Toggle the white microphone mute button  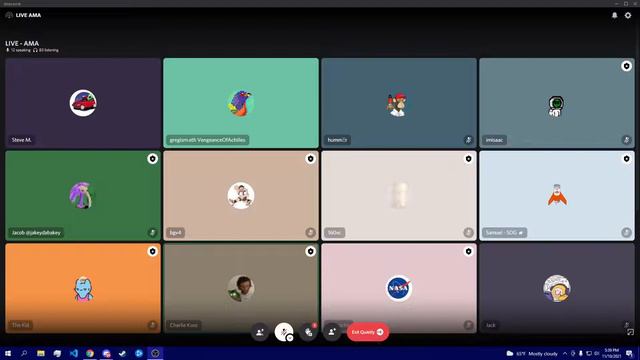point(283,332)
